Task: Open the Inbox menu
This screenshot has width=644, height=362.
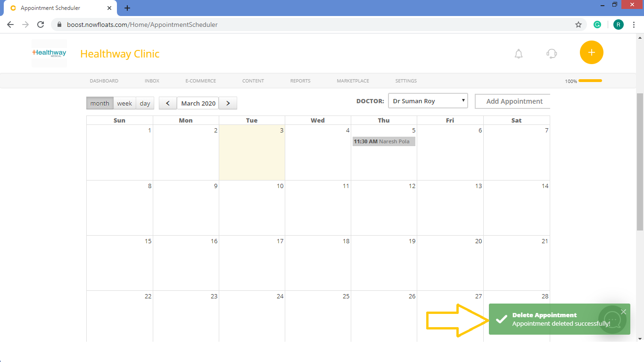Action: (152, 81)
